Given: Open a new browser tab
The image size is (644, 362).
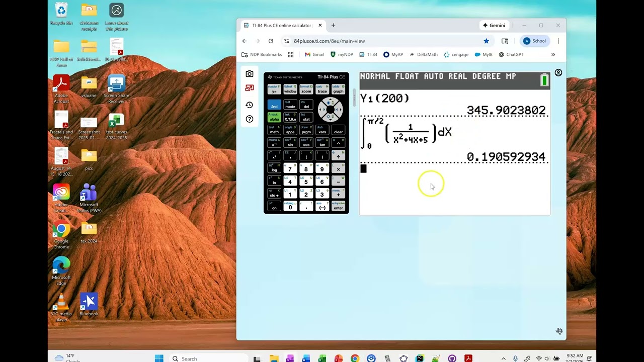Looking at the screenshot, I should coord(333,25).
